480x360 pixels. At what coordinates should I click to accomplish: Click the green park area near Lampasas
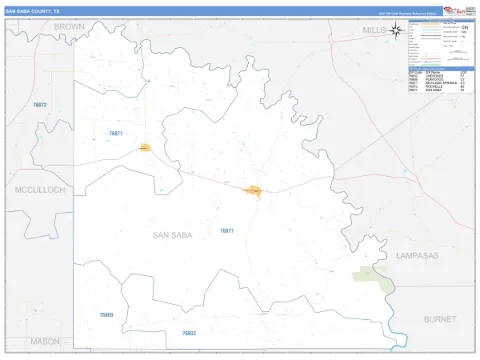click(373, 278)
